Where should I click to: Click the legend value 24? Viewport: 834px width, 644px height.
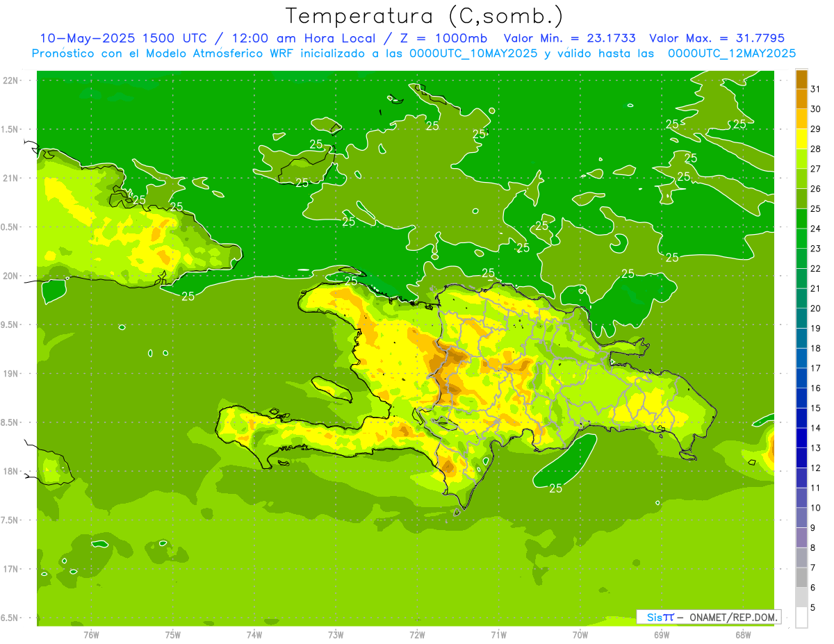click(815, 228)
